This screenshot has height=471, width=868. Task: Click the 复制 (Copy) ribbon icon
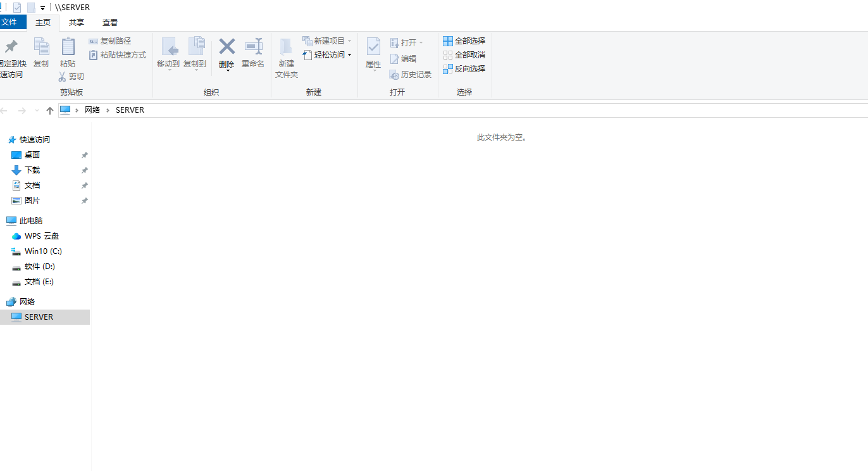click(x=41, y=47)
